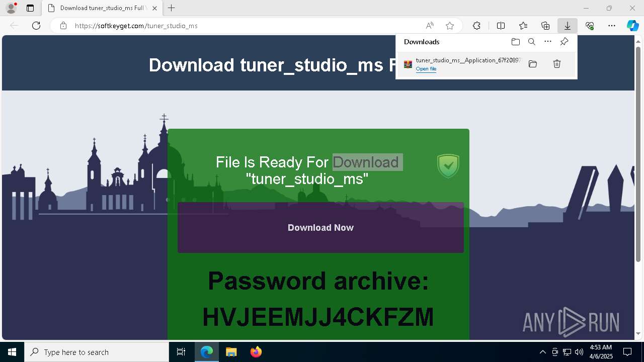Click the page vertical scrollbar thumb
This screenshot has height=362, width=644.
pyautogui.click(x=638, y=153)
